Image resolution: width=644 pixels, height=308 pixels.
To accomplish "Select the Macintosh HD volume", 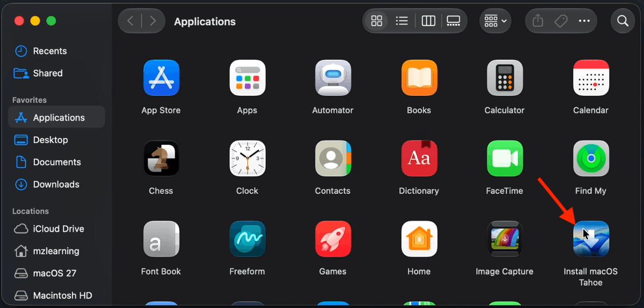I will tap(56, 295).
